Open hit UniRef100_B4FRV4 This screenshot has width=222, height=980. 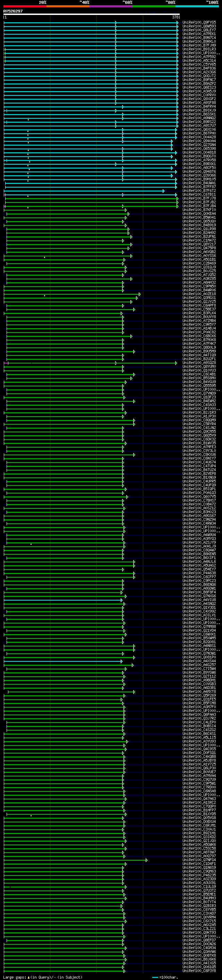pyautogui.click(x=199, y=106)
